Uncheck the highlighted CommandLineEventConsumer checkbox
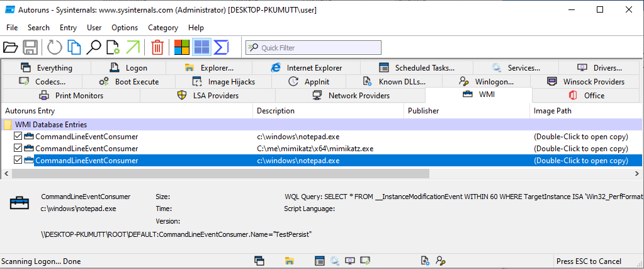Viewport: 644px width, 269px height. point(18,161)
